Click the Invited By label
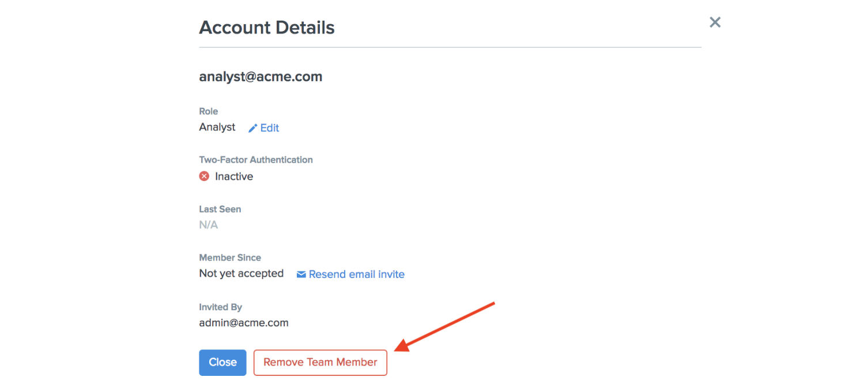This screenshot has height=392, width=868. (221, 307)
